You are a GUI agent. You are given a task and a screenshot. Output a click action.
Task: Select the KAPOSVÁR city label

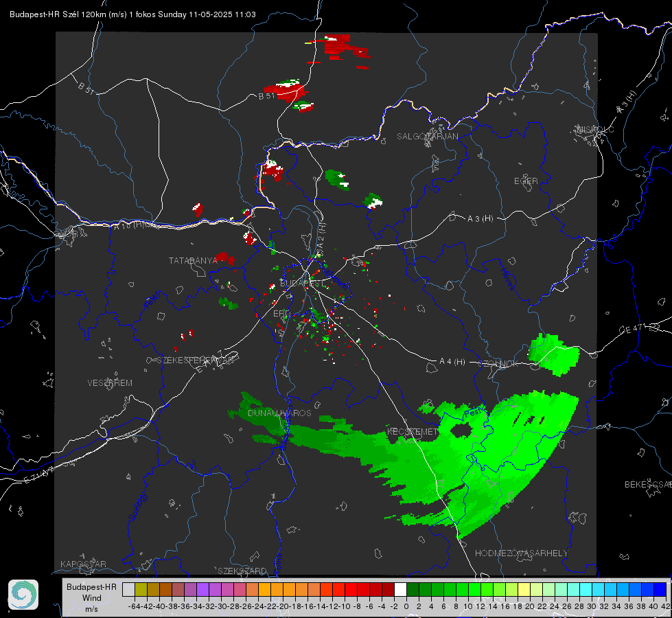(83, 564)
